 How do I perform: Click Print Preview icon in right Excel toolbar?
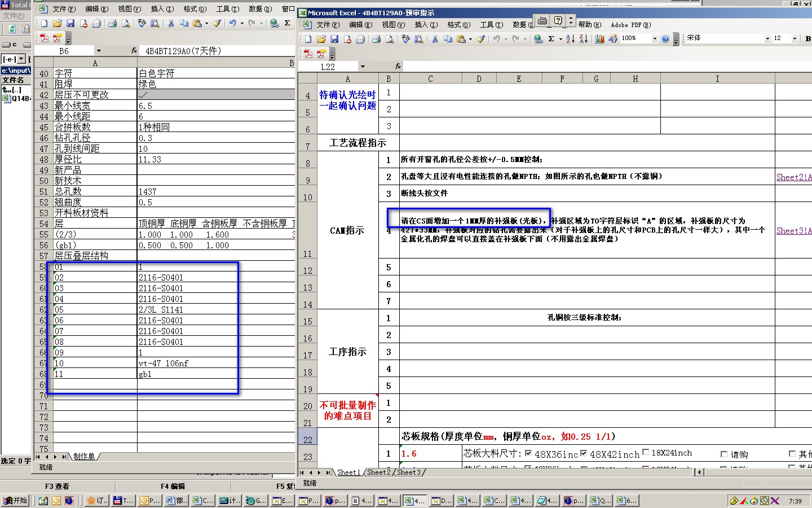(389, 39)
